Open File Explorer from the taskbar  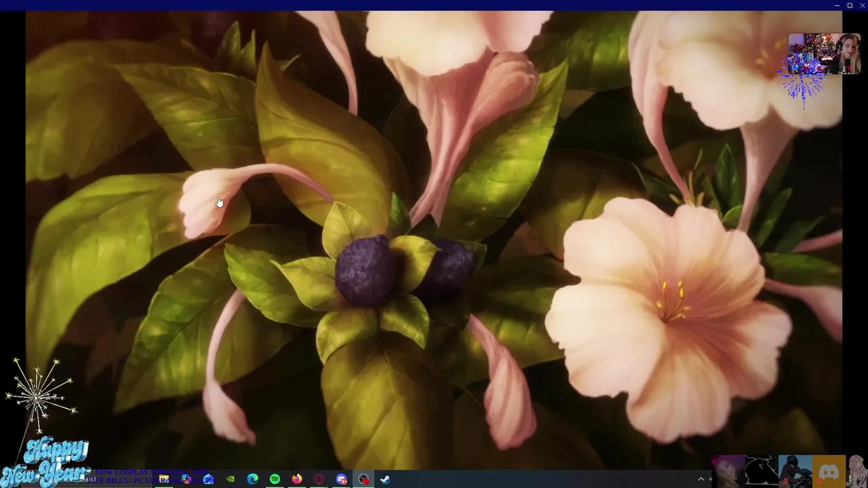coord(163,479)
